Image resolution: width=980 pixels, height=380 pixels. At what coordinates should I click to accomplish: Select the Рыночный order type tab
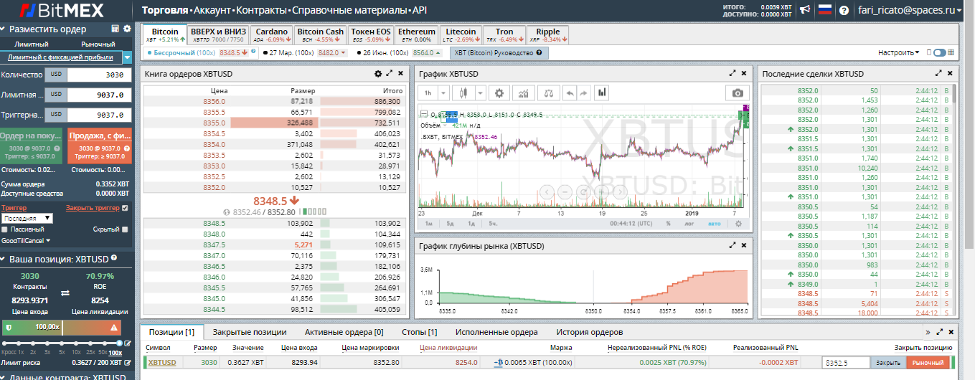click(x=98, y=44)
